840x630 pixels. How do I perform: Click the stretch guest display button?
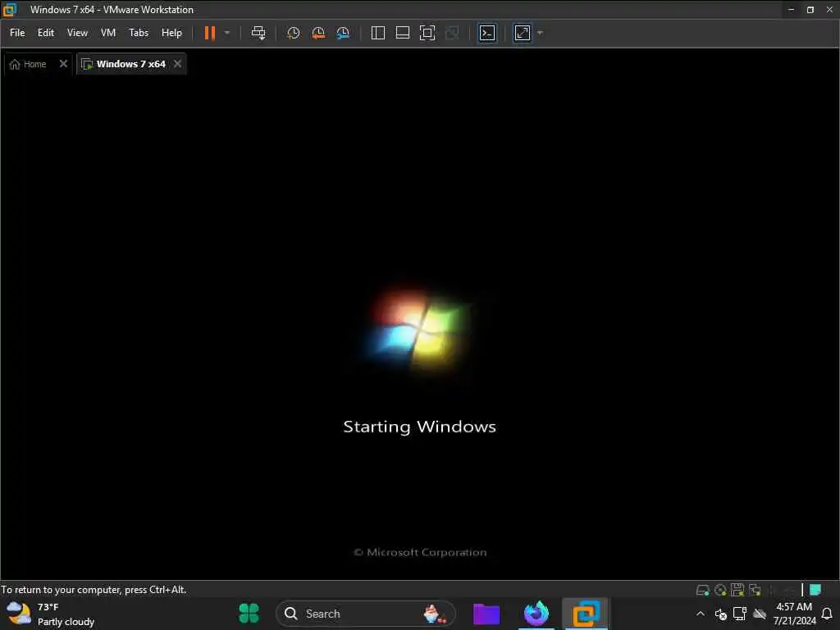point(523,33)
